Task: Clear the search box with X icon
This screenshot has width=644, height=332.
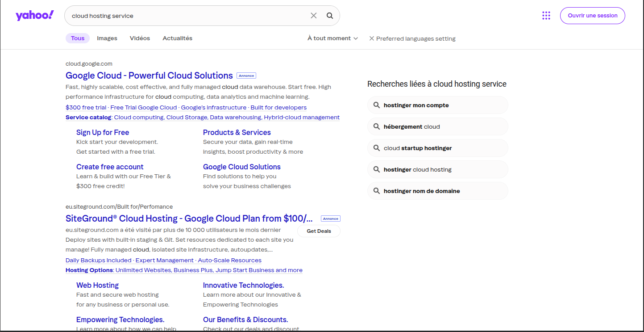Action: coord(314,16)
